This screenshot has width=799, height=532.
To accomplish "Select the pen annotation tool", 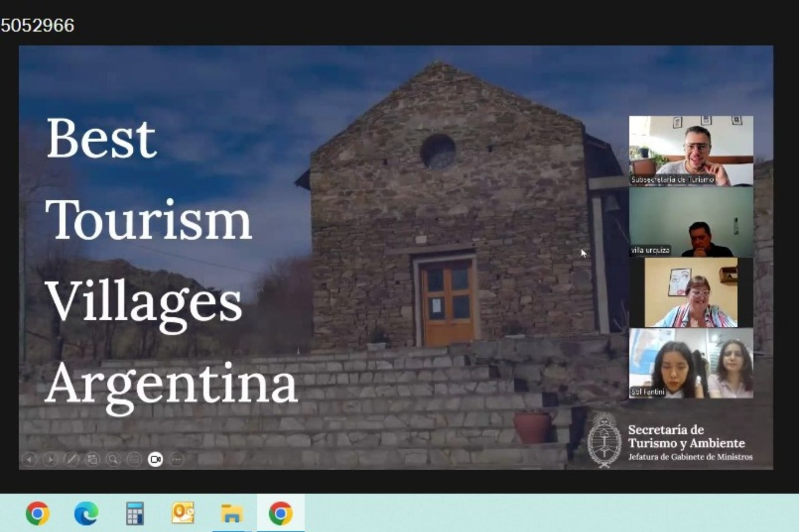I will [x=71, y=460].
